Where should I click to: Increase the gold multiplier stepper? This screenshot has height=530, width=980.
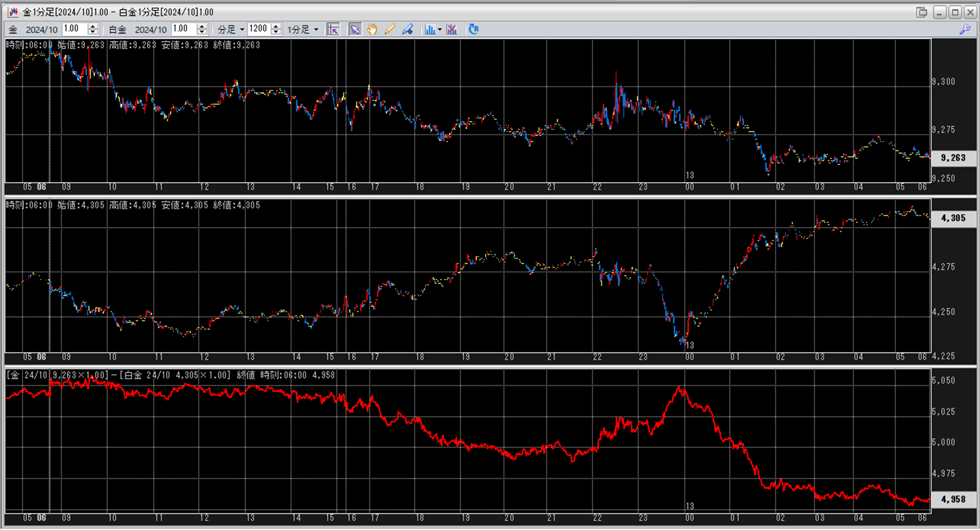(93, 26)
